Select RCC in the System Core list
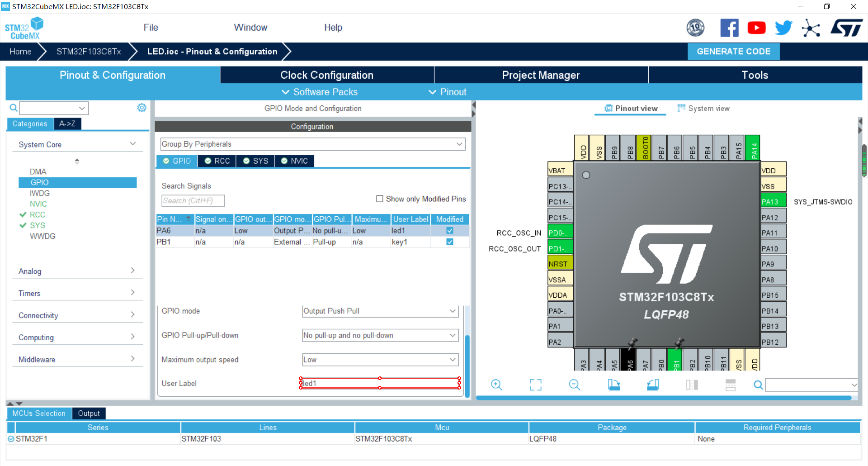 (38, 214)
